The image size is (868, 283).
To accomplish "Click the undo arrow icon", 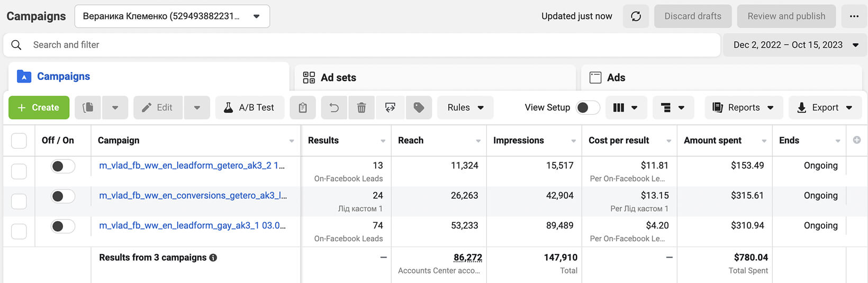I will [x=334, y=107].
